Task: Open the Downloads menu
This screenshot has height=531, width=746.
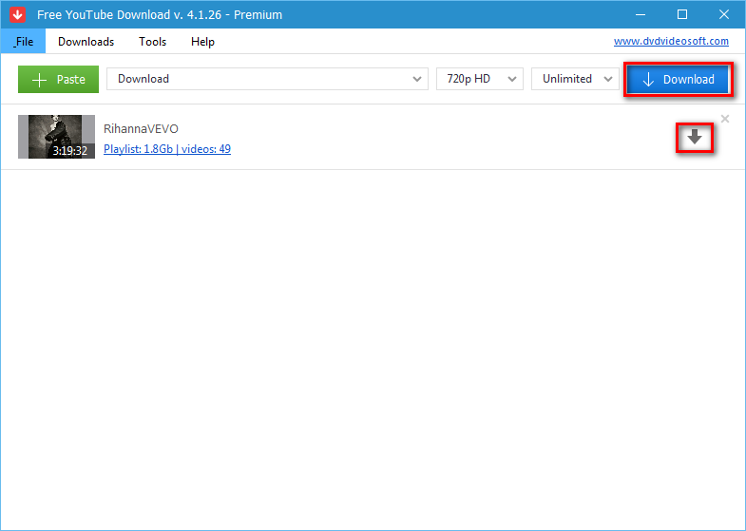Action: click(86, 41)
